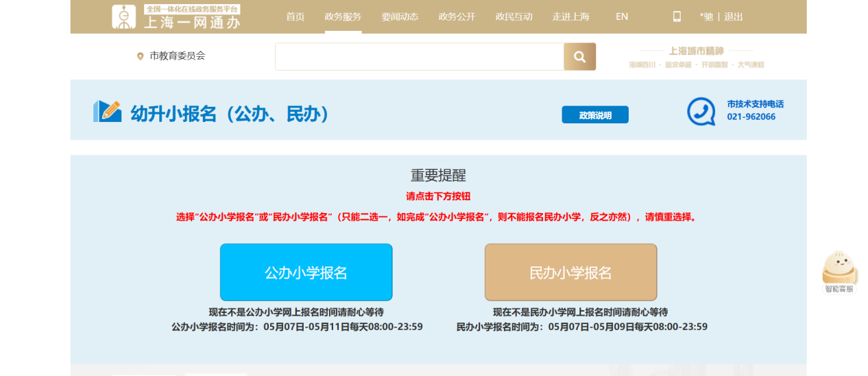This screenshot has width=868, height=376.
Task: Go to 首页 in navigation bar
Action: click(x=295, y=16)
